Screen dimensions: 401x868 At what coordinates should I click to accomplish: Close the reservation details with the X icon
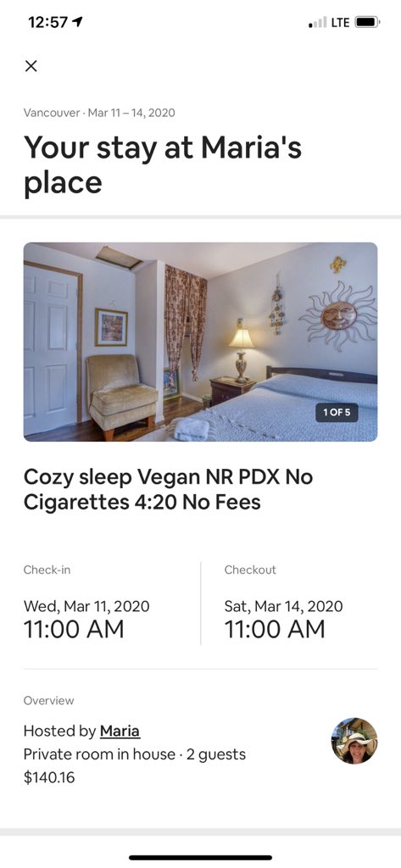[31, 66]
